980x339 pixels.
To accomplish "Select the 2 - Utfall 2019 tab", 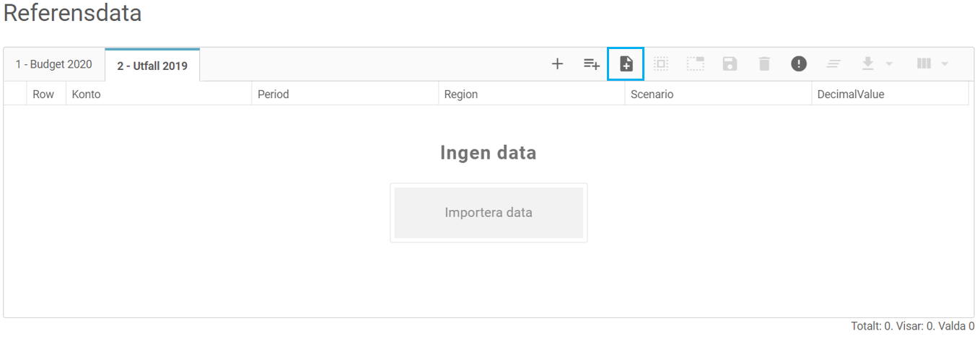I will (152, 66).
